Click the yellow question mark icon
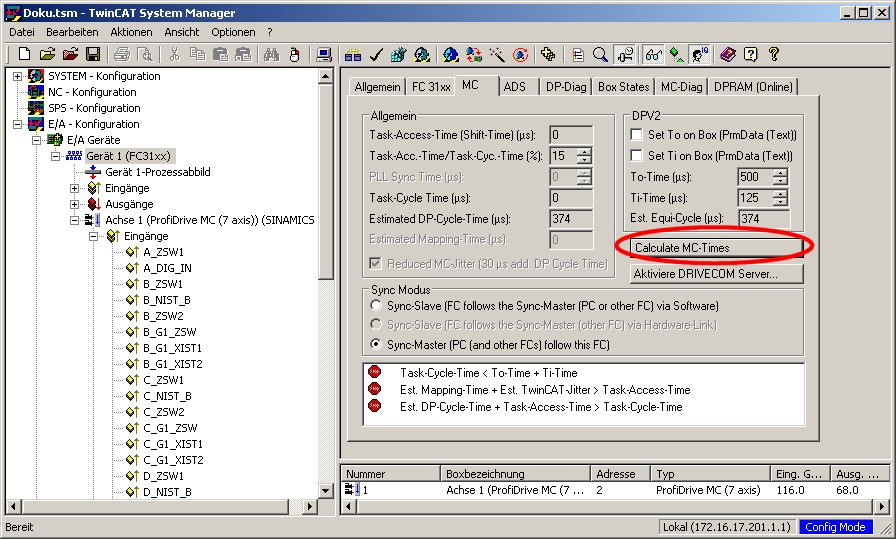The height and width of the screenshot is (539, 896). [x=774, y=54]
